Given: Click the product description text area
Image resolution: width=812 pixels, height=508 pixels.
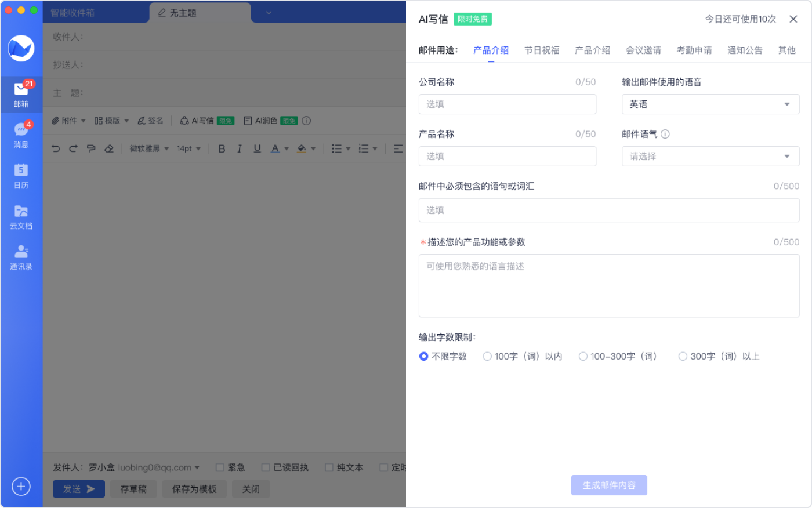Looking at the screenshot, I should coord(609,285).
